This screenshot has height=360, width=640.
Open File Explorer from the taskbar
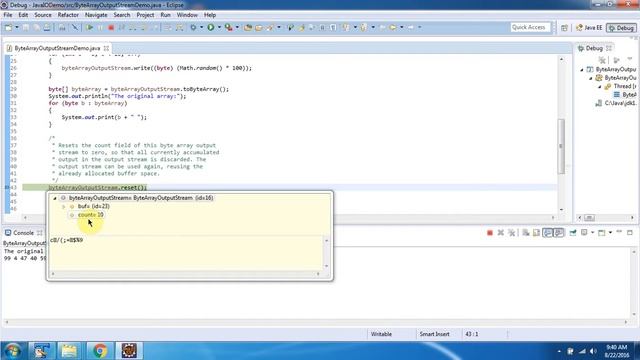point(69,351)
